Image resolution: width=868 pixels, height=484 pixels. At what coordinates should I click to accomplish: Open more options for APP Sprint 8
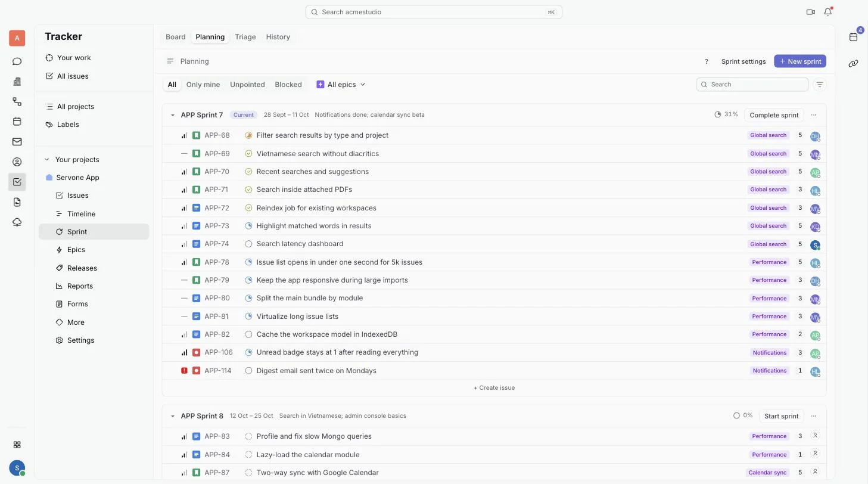pyautogui.click(x=814, y=416)
